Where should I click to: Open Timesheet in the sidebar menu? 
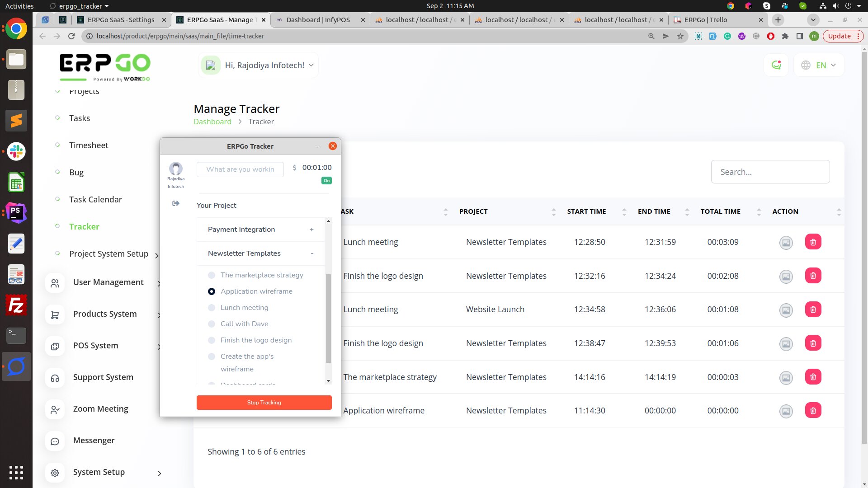point(89,145)
